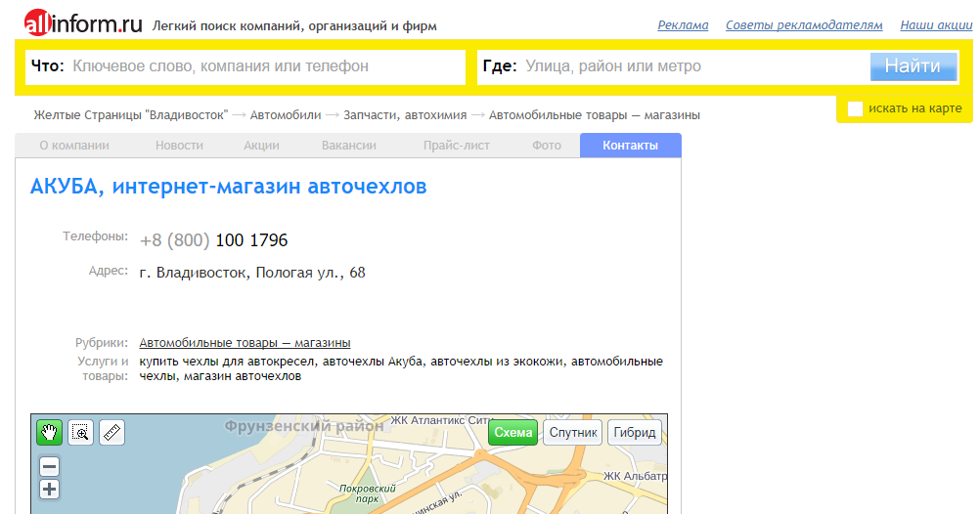Click 'Фрунзенский район' label on map
This screenshot has width=980, height=514.
pos(304,427)
